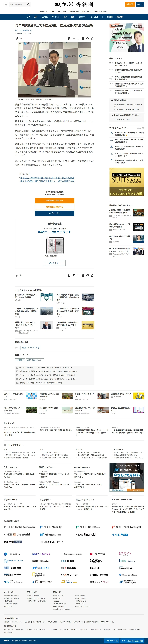Click info icon beside 日経からのお知らせ
Viewport: 148px width, 644px height.
pos(112,100)
